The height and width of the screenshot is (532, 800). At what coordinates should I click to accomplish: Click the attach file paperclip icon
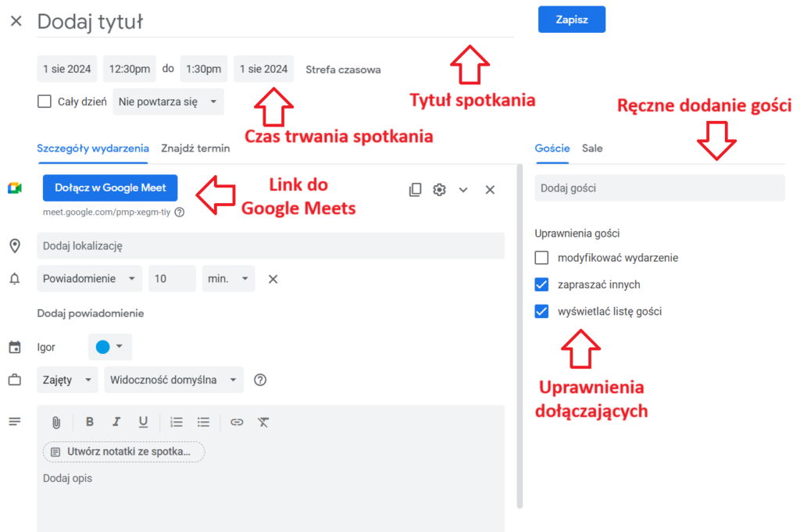[x=56, y=423]
